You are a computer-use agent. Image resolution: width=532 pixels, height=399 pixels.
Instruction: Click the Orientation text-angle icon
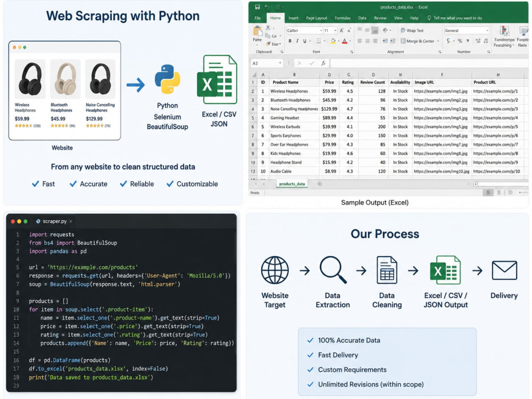(386, 30)
